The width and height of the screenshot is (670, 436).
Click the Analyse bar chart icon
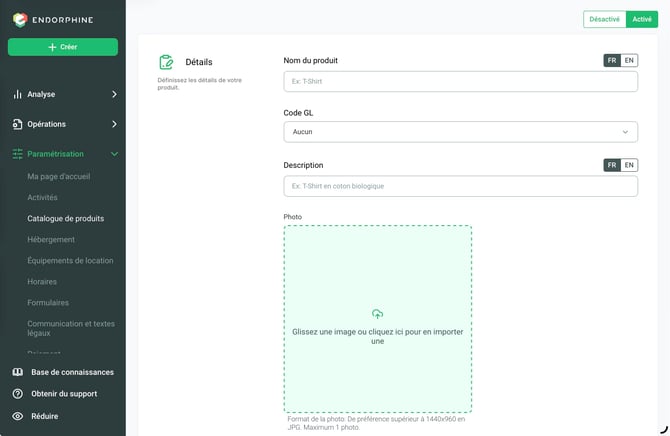(x=17, y=94)
